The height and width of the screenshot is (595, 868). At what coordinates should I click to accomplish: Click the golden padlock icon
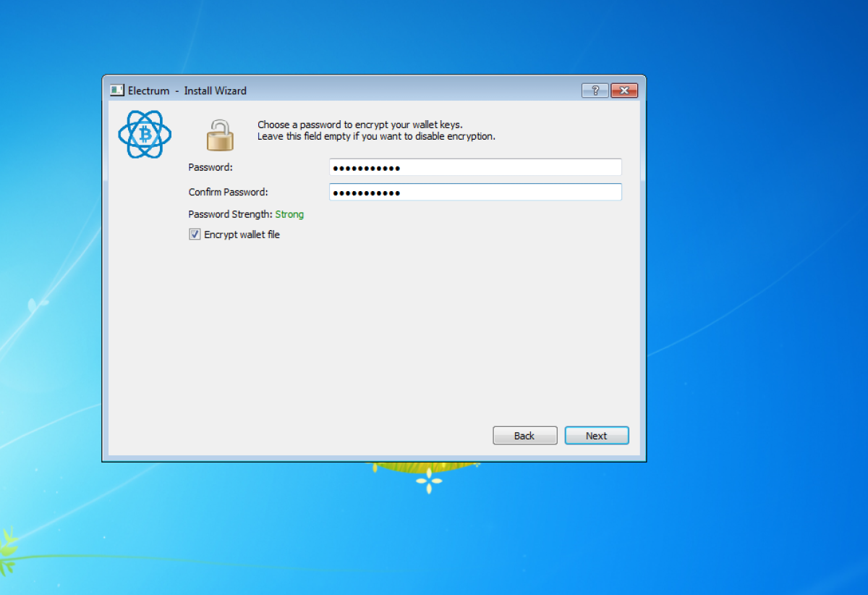[x=220, y=135]
